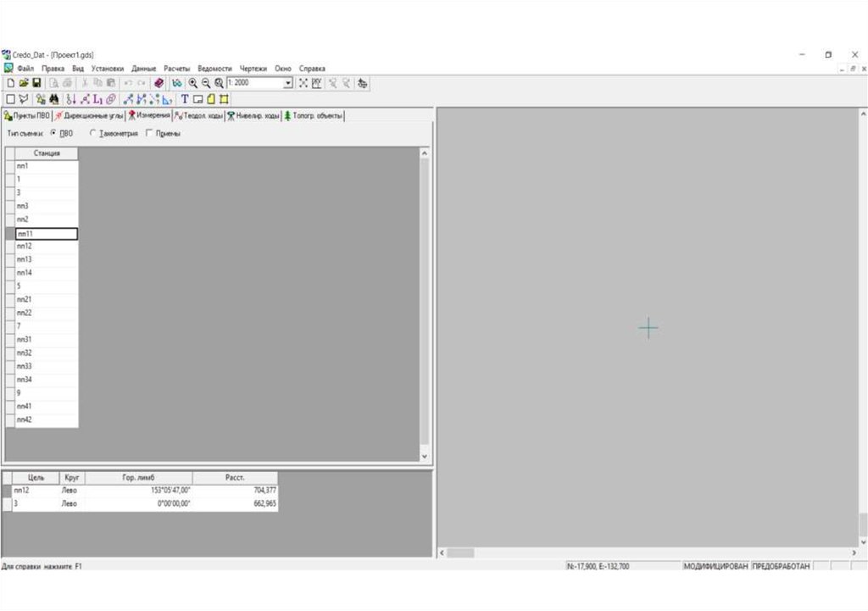Click the map horizontal scrollbar thumb
Viewport: 868px width, 611px height.
click(x=460, y=553)
